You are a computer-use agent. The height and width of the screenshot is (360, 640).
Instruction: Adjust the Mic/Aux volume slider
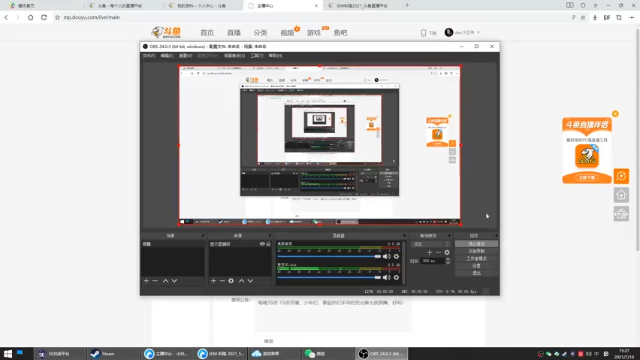(x=329, y=278)
